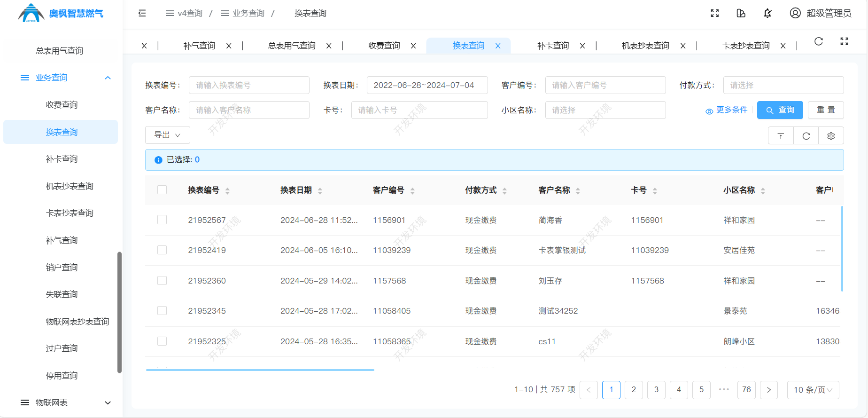Sort by 卡号 column
This screenshot has height=418, width=868.
[x=655, y=190]
